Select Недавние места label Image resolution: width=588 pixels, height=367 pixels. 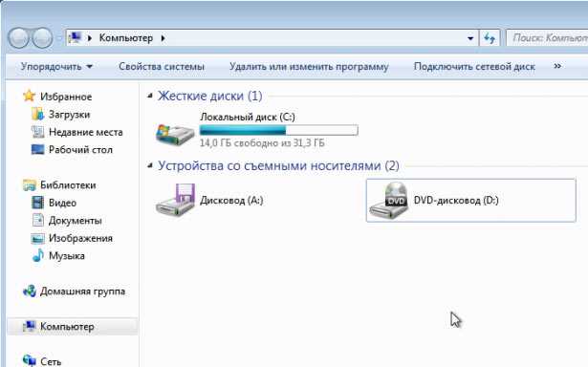point(85,132)
